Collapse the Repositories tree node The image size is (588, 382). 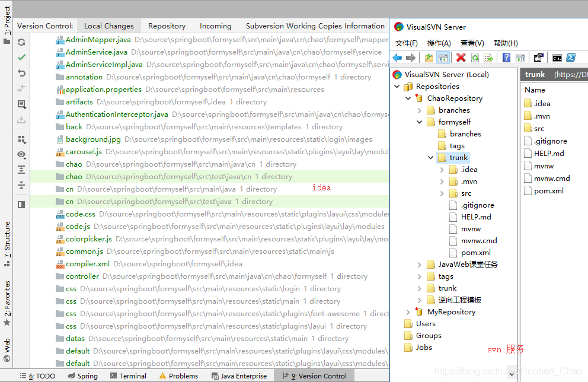coord(397,87)
